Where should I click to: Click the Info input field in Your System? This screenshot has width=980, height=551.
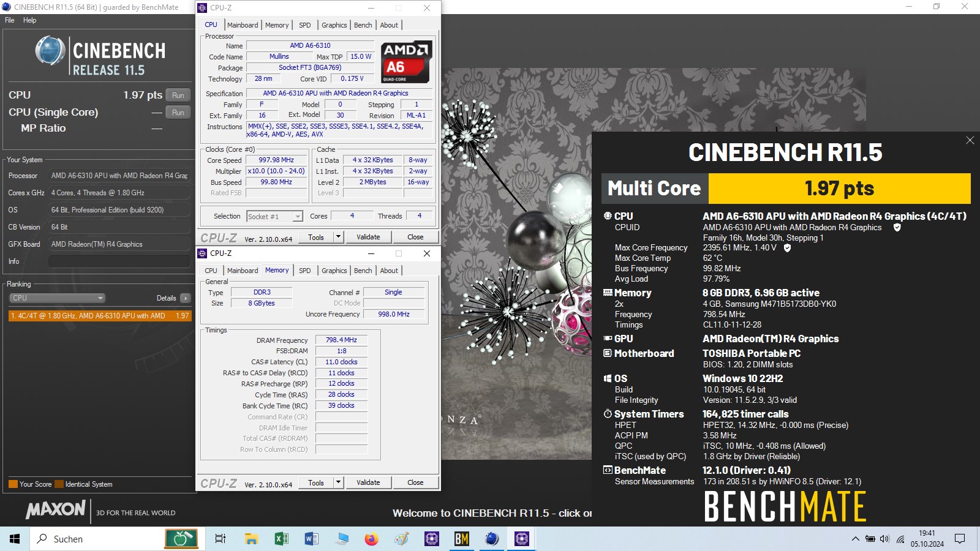tap(119, 261)
